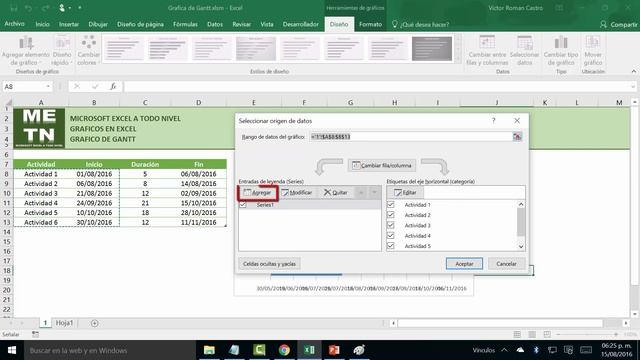The width and height of the screenshot is (640, 360).
Task: Click the dialog help question mark
Action: coord(493,120)
